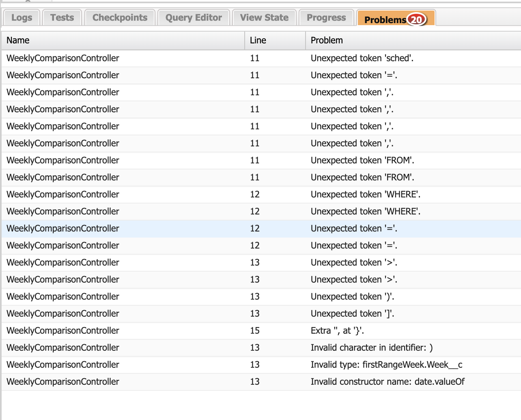
Task: Sort by the Line column header
Action: tap(274, 41)
